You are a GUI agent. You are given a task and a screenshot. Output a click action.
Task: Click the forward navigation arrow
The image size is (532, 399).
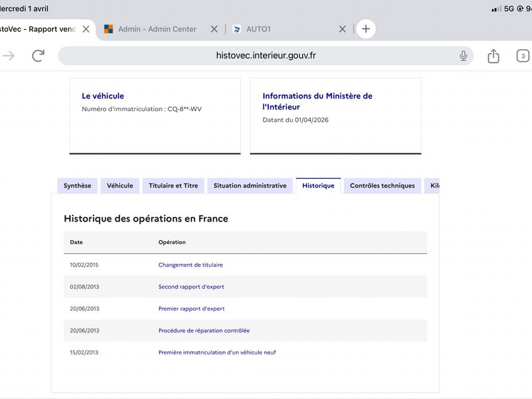tap(9, 56)
